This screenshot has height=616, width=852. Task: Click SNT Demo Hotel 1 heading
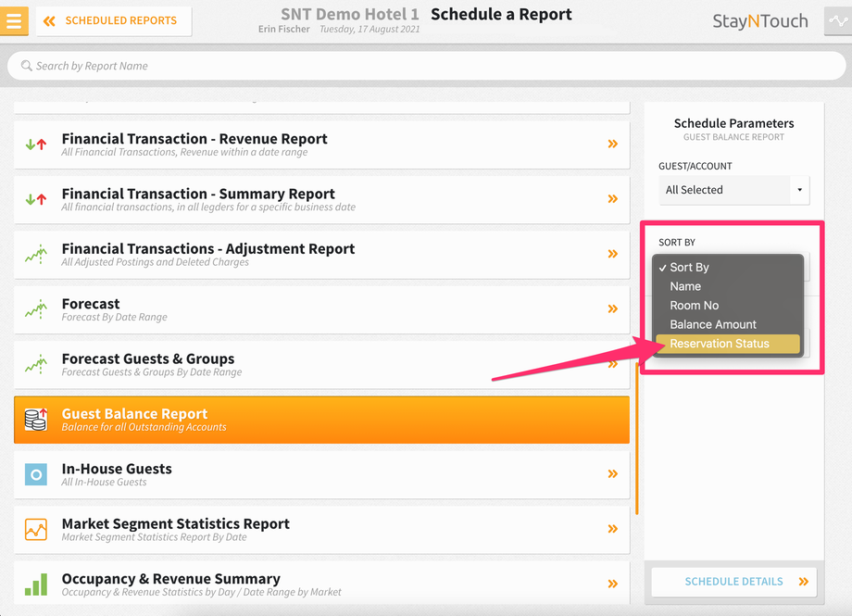[x=350, y=14]
